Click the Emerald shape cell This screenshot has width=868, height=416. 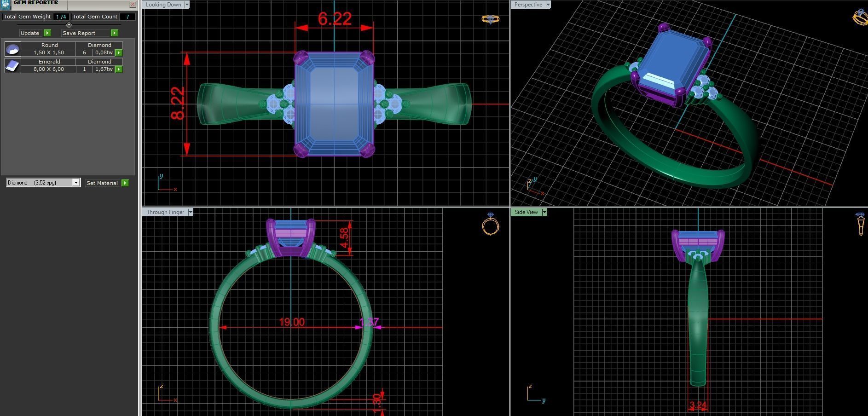[49, 62]
